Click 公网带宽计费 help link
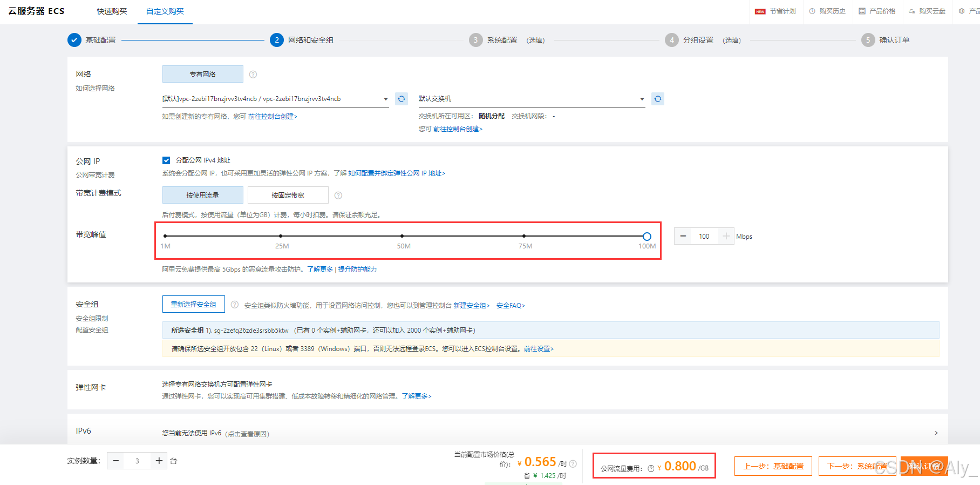The height and width of the screenshot is (485, 980). pos(95,175)
